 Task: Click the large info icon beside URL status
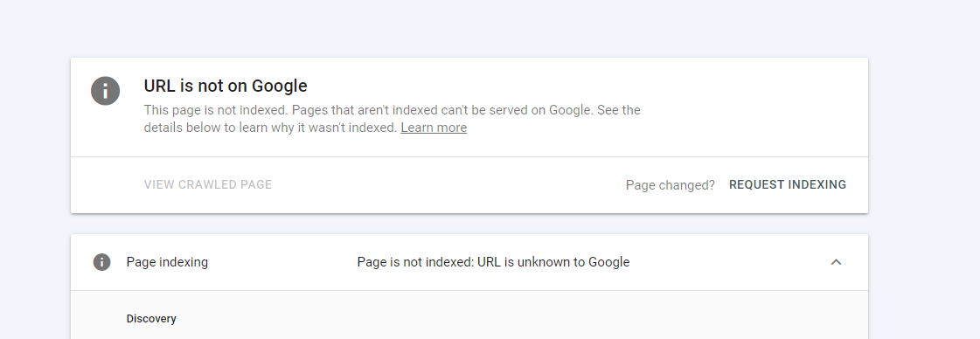tap(105, 91)
